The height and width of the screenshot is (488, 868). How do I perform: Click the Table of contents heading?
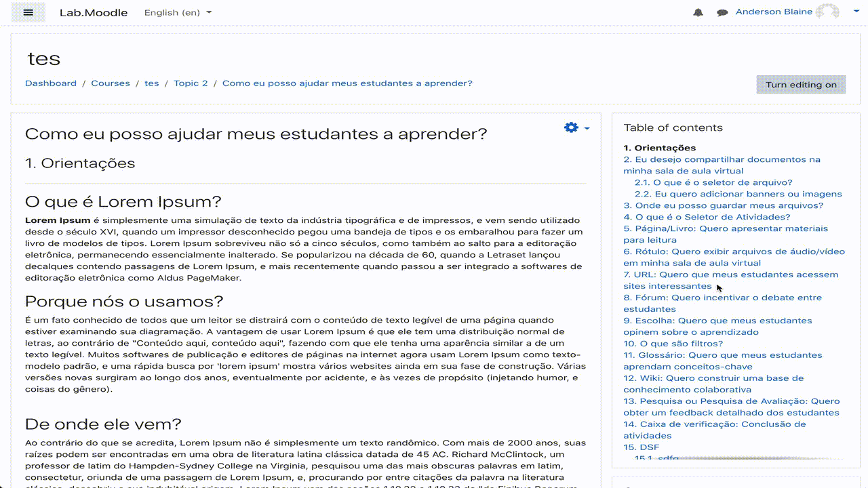point(673,127)
